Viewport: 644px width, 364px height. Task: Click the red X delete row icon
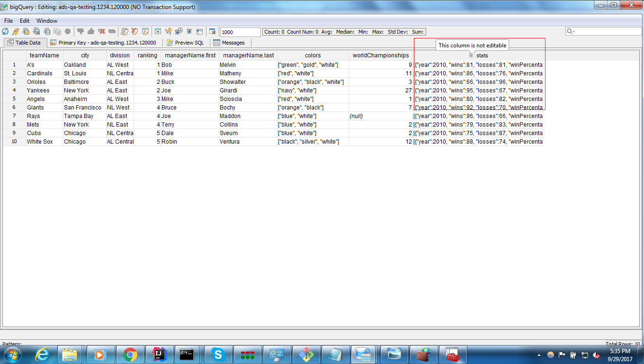click(x=101, y=32)
